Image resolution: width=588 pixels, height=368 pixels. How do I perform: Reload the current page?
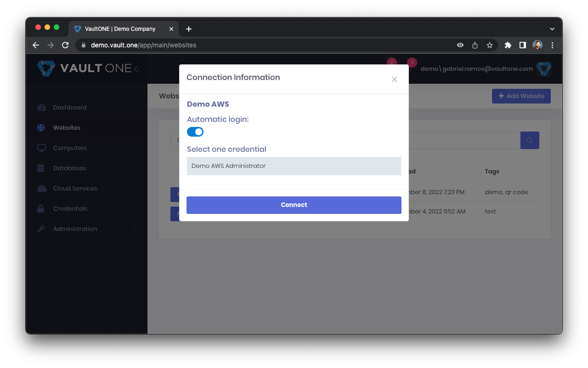coord(65,45)
